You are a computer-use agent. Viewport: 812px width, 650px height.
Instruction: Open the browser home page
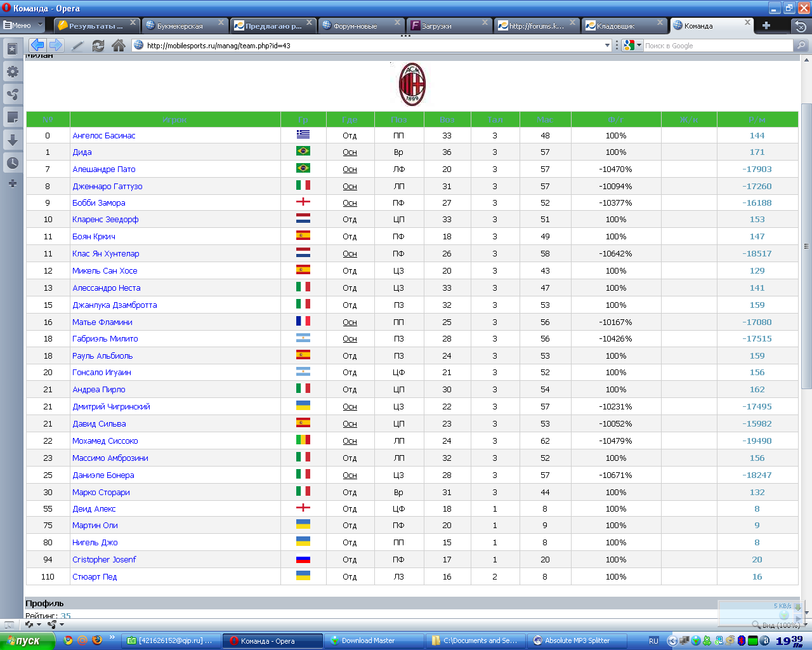click(118, 46)
